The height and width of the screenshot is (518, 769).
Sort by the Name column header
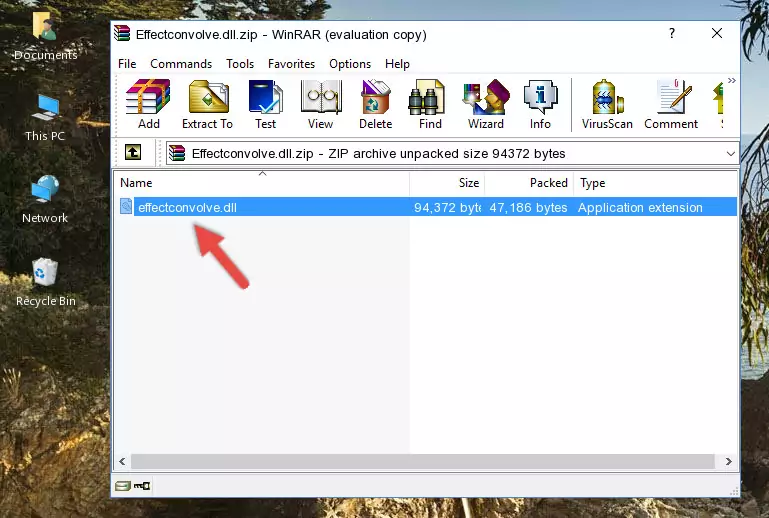click(x=262, y=182)
